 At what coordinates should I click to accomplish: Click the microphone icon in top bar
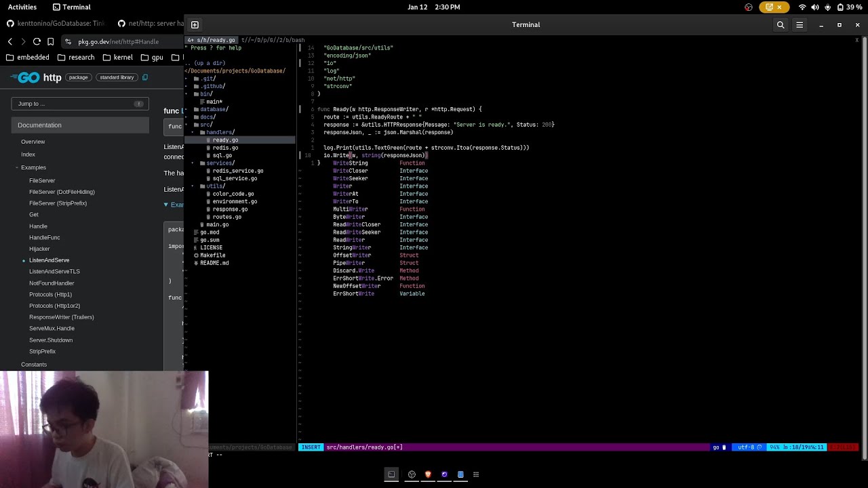pos(827,7)
